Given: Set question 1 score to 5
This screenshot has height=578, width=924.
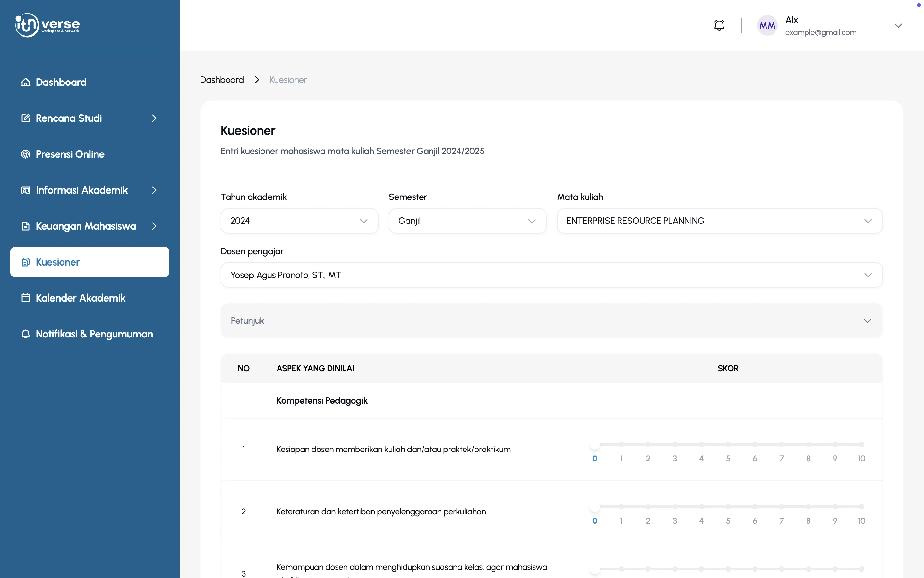Looking at the screenshot, I should point(728,445).
